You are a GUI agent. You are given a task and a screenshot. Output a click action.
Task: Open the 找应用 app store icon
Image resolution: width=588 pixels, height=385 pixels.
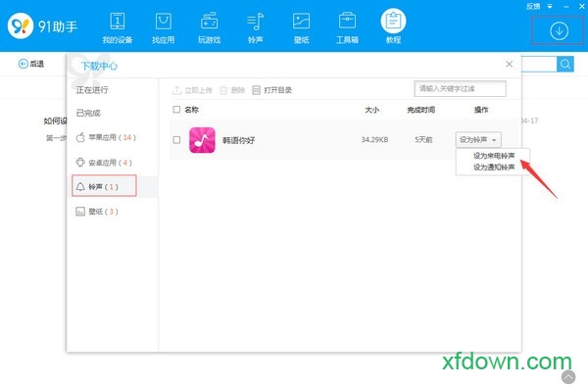(163, 22)
